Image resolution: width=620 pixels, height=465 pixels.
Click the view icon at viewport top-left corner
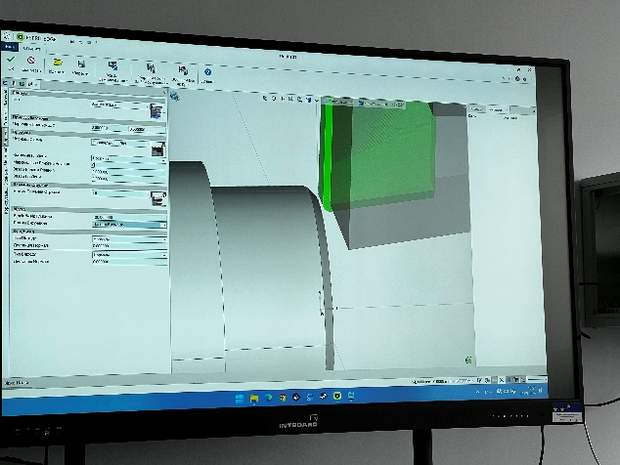click(175, 96)
